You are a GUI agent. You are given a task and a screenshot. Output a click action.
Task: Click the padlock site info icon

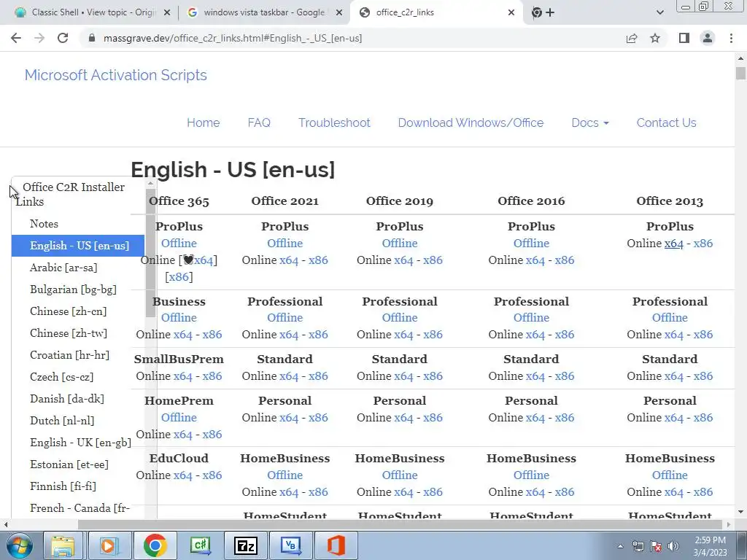93,38
